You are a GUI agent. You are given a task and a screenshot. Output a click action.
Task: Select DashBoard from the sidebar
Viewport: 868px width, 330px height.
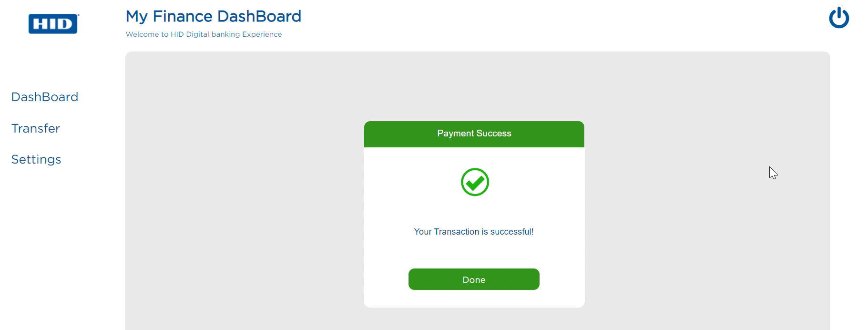pyautogui.click(x=44, y=97)
